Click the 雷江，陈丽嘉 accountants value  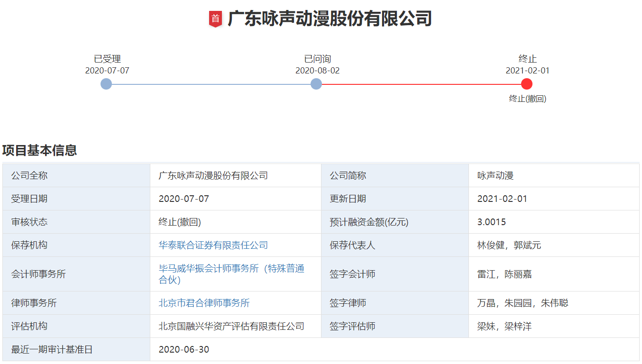click(504, 274)
